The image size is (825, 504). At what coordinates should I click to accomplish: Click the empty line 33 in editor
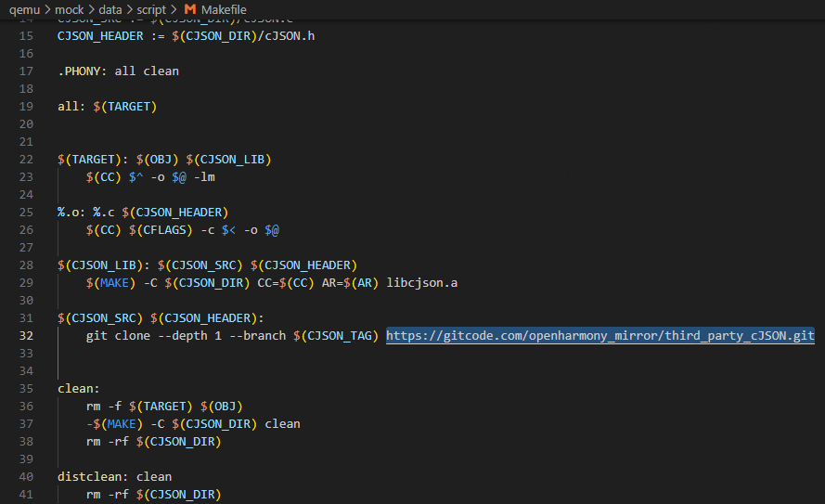click(278, 354)
